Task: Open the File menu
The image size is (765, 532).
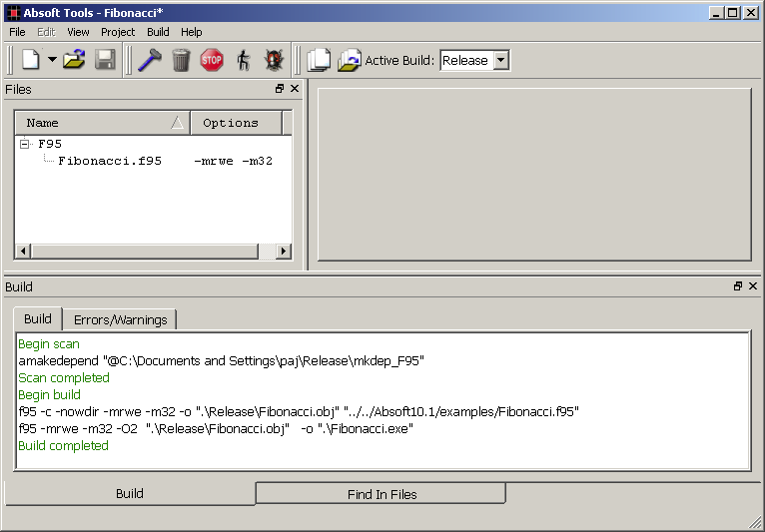Action: pos(17,32)
